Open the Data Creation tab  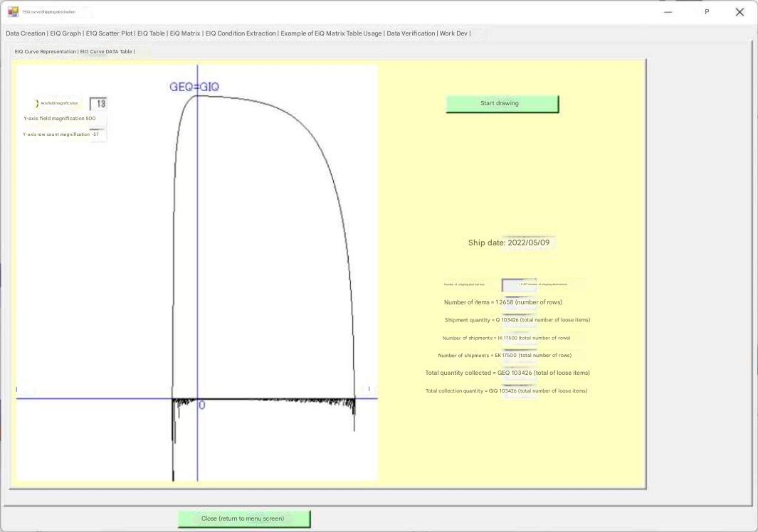(25, 33)
